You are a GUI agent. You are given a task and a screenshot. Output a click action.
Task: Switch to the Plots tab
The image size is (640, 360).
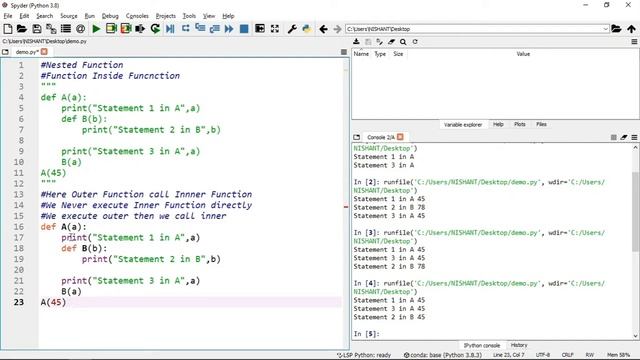[x=520, y=124]
